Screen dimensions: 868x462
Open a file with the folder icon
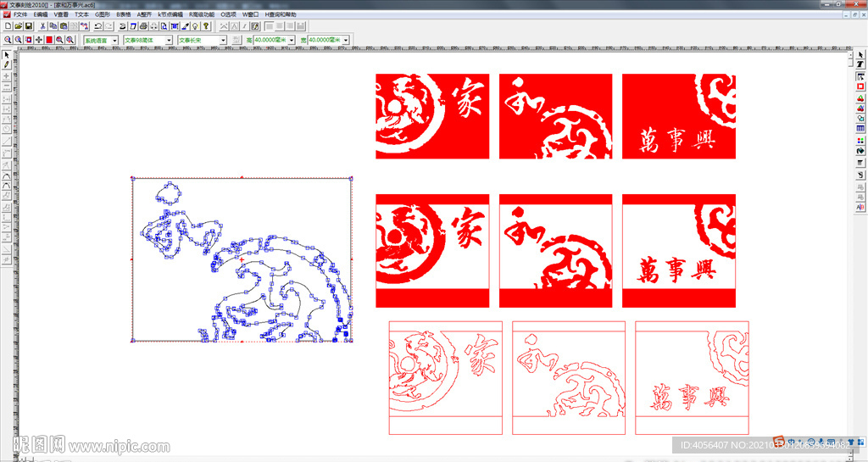coord(19,26)
